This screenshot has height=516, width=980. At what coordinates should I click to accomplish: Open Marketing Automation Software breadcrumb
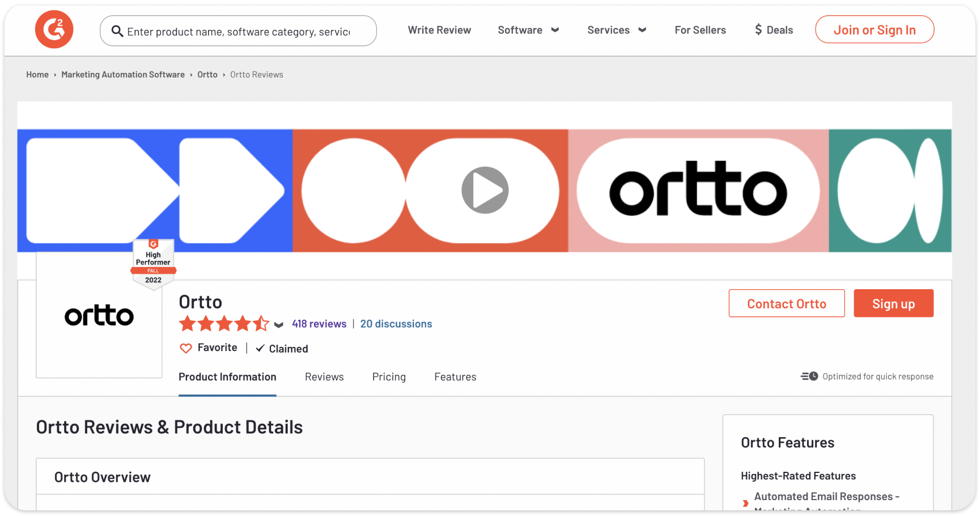click(123, 75)
